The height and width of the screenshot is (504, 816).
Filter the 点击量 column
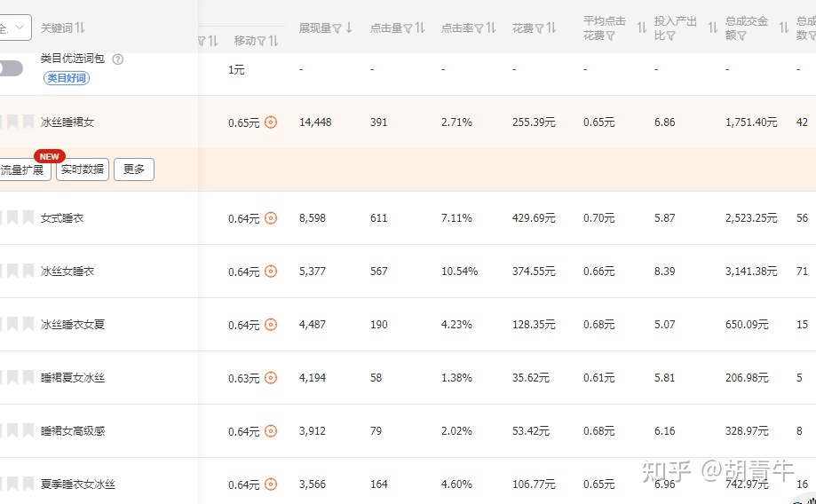408,28
